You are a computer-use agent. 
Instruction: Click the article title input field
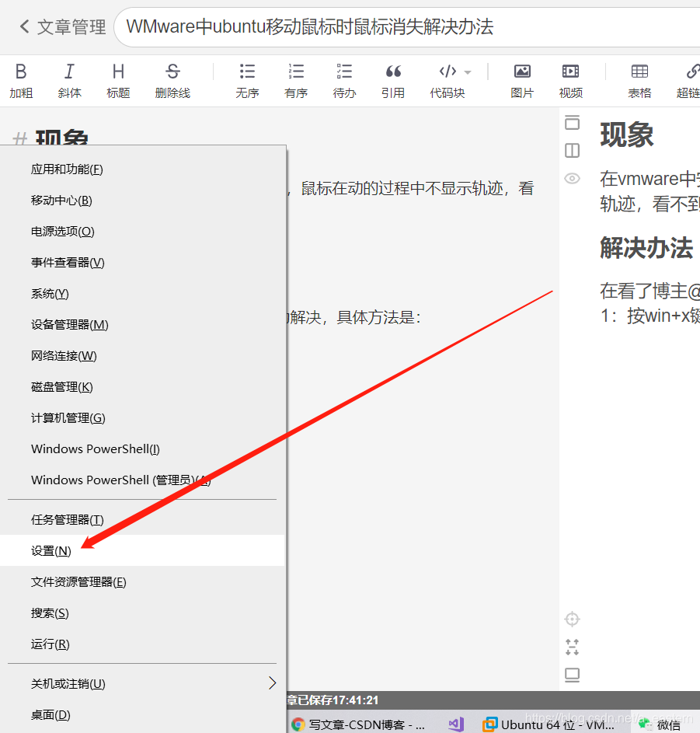[406, 26]
